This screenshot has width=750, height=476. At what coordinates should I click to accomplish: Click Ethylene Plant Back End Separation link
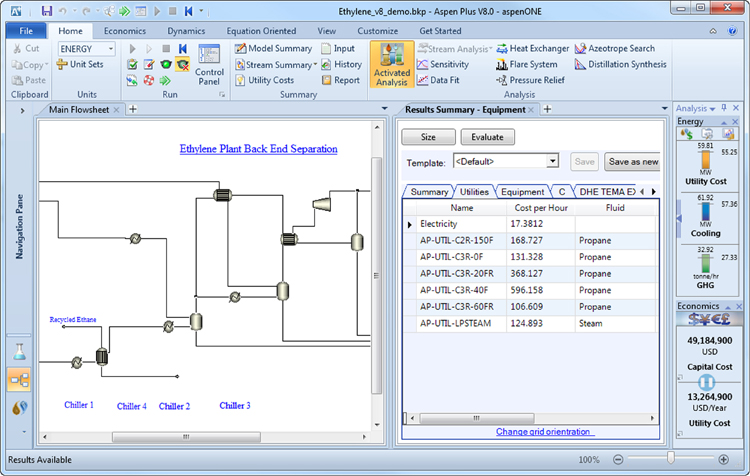258,149
